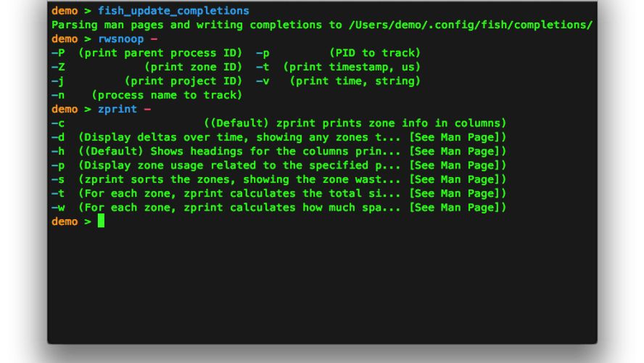Choose the -j print project ID completion
Screen dimensions: 644x363
coord(147,81)
